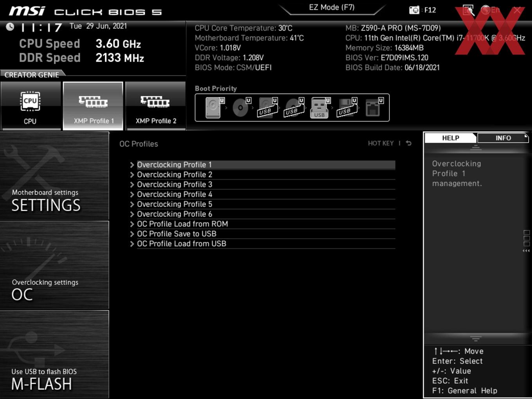Viewport: 532px width, 399px height.
Task: Select the USB key boot device icon
Action: point(320,108)
